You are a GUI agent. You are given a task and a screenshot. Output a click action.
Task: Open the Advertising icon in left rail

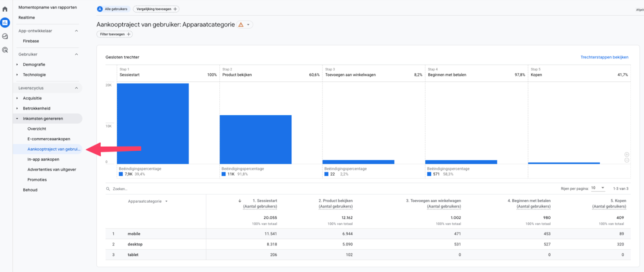tap(5, 50)
